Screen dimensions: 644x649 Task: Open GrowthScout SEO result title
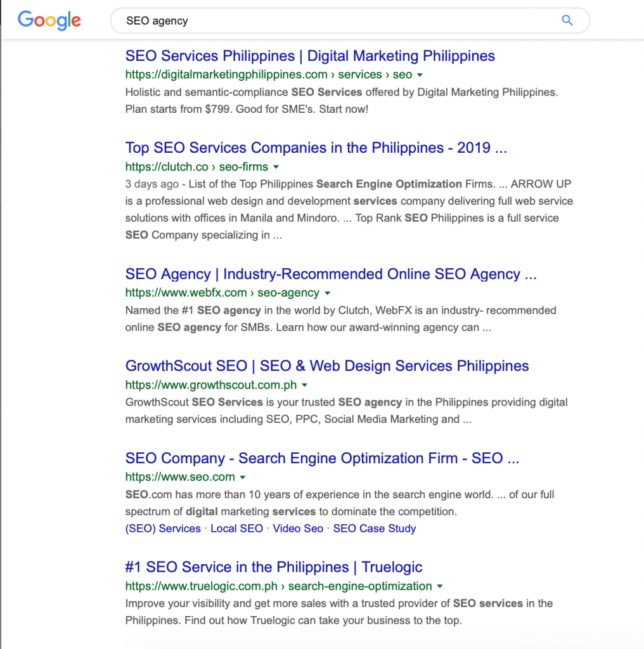(x=327, y=366)
